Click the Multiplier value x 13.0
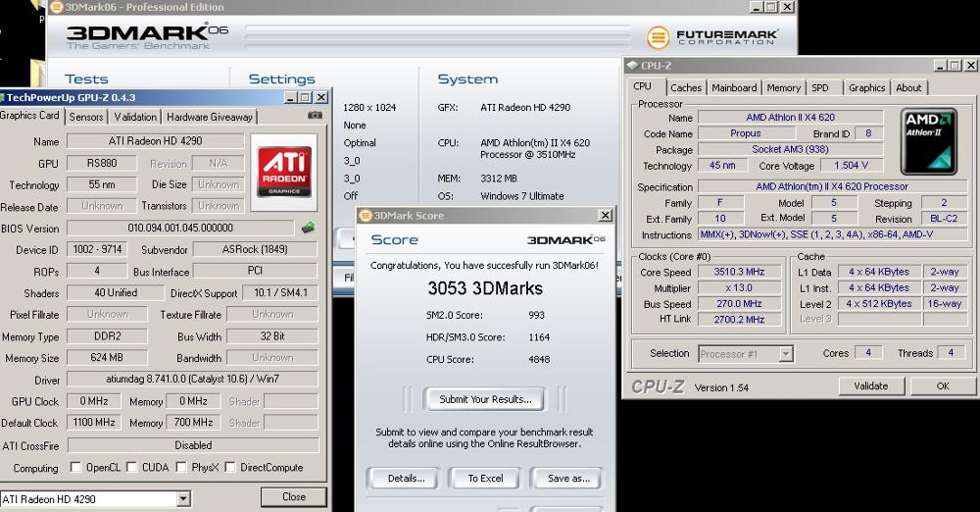980x512 pixels. [739, 288]
